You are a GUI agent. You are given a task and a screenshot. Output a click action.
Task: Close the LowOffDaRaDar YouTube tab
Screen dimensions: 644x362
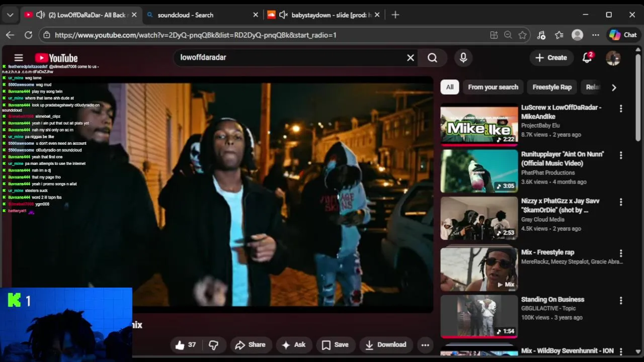(134, 15)
